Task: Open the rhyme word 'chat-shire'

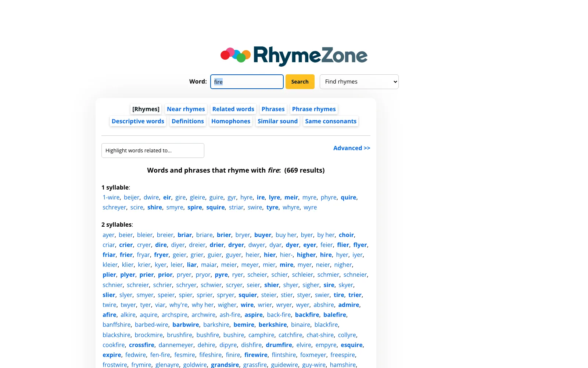Action: pyautogui.click(x=320, y=335)
